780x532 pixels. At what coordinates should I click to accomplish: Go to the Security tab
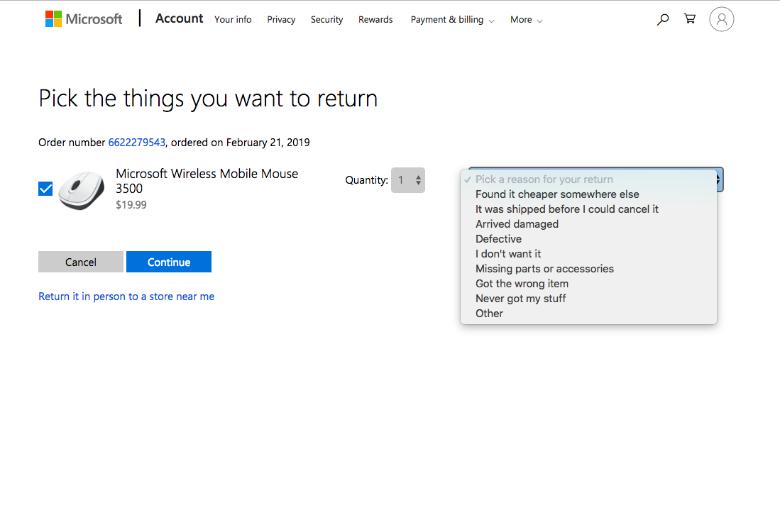pos(326,20)
